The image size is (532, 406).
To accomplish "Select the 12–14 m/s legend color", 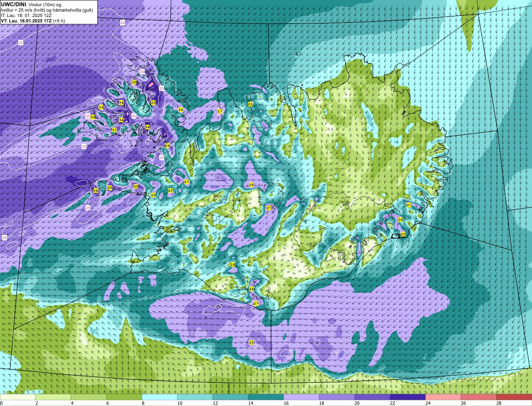I will click(231, 397).
